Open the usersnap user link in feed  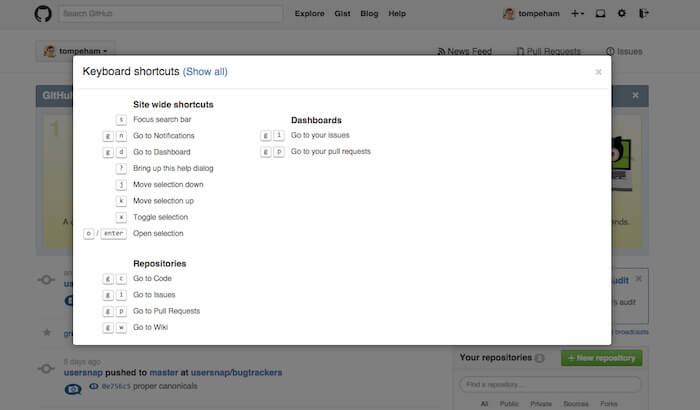tap(83, 372)
